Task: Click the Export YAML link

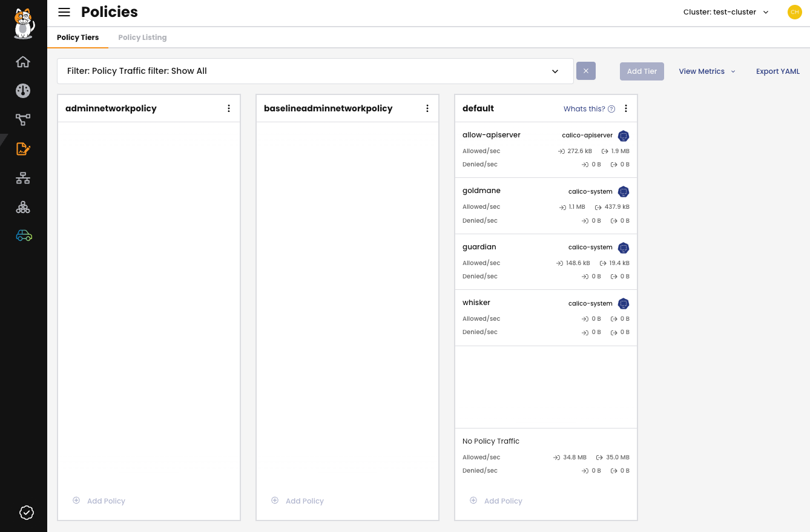Action: 777,71
